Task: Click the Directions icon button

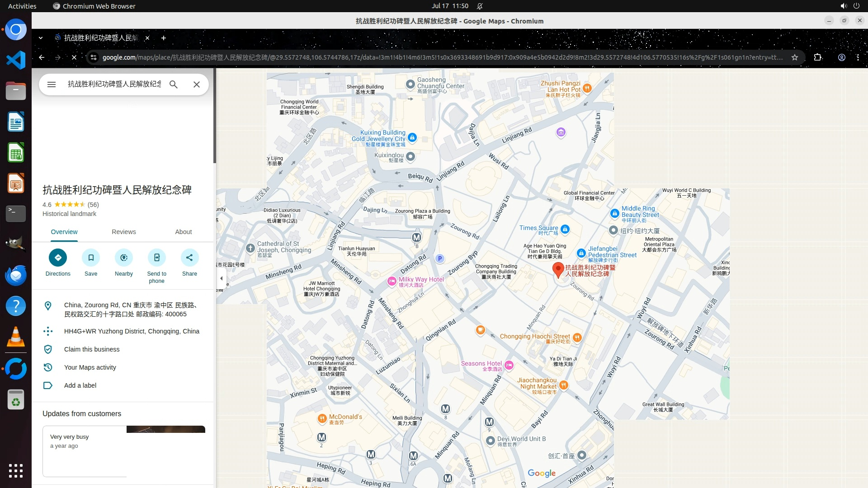Action: (58, 258)
